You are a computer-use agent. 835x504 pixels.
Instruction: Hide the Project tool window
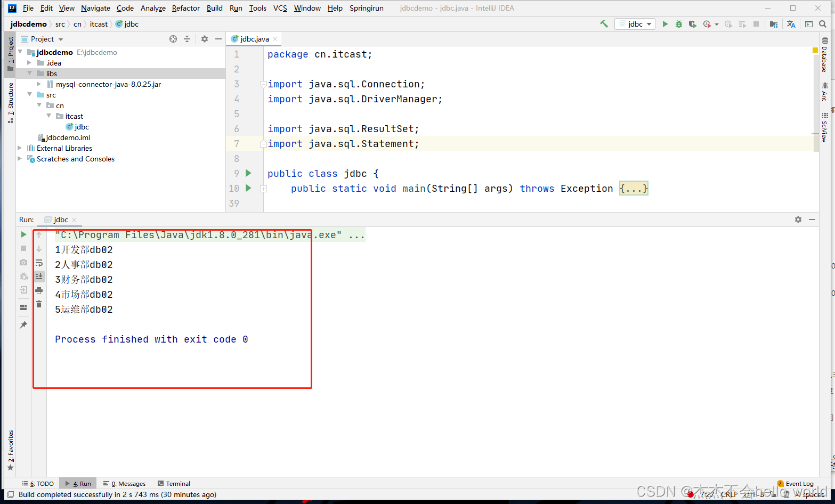click(x=218, y=39)
